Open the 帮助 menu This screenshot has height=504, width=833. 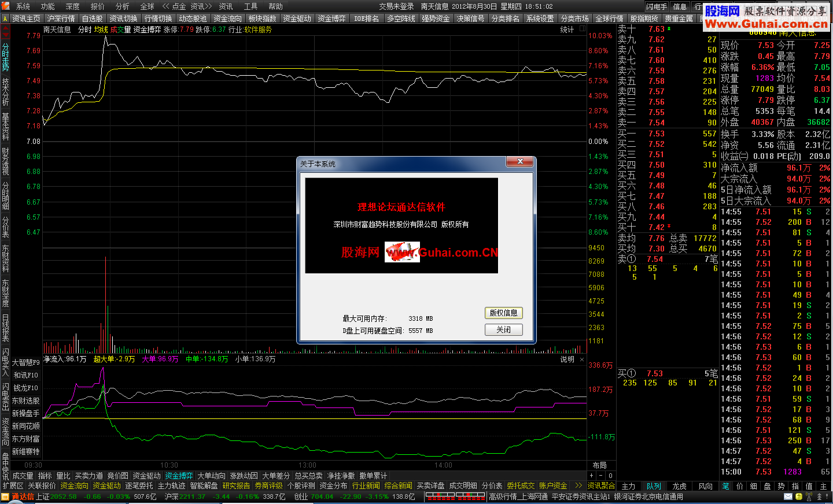click(x=276, y=6)
